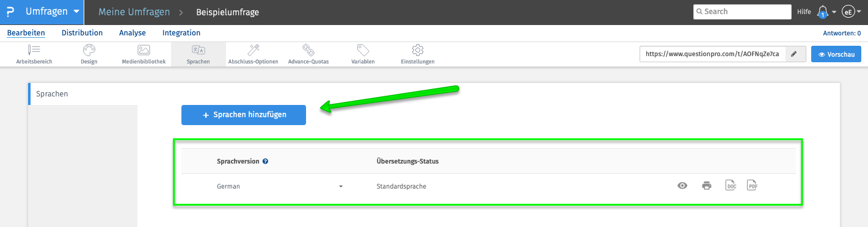
Task: Click the Sprachversion help question mark
Action: click(266, 162)
